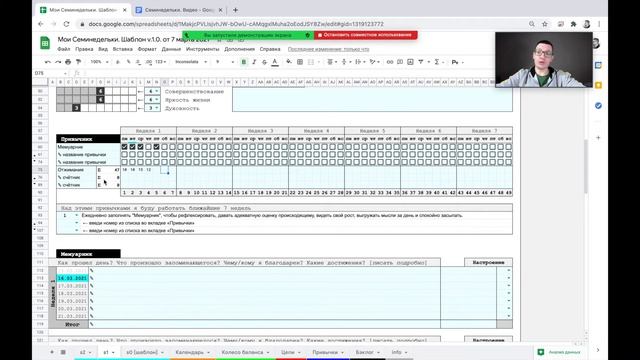
Task: Uncheck Wednesday week 1 first habit checkbox
Action: (x=140, y=147)
